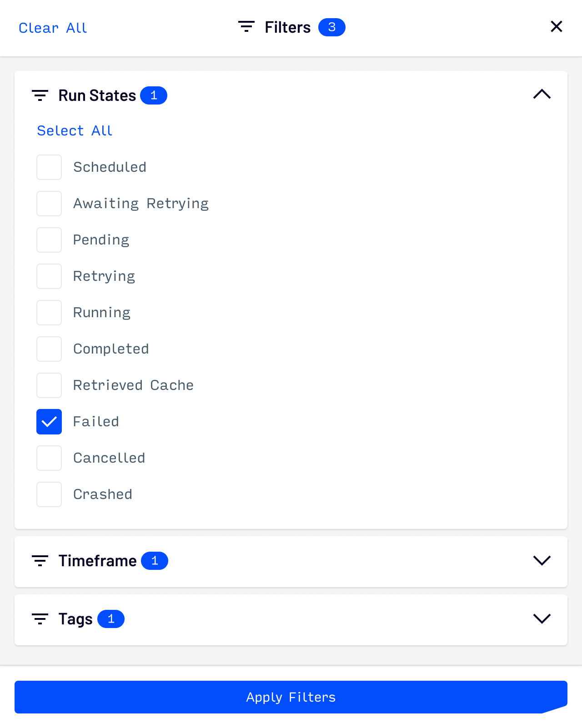The width and height of the screenshot is (582, 728).
Task: Click the Tags count badge
Action: pos(111,619)
